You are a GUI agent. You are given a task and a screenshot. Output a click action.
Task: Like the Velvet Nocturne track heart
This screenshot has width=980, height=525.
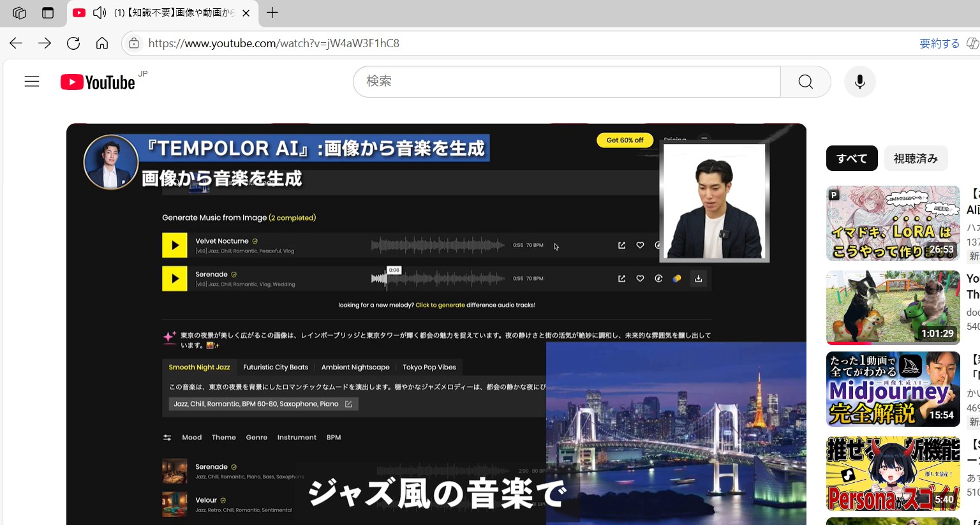[640, 245]
